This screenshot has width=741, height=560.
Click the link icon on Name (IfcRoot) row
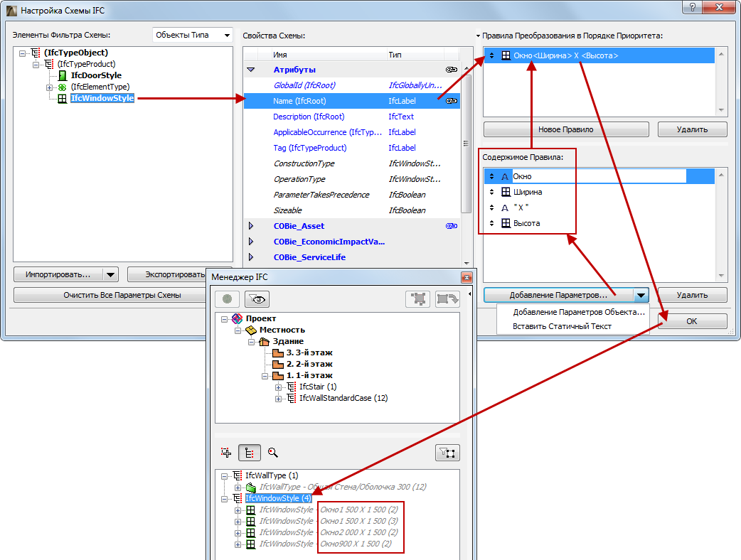click(x=452, y=101)
